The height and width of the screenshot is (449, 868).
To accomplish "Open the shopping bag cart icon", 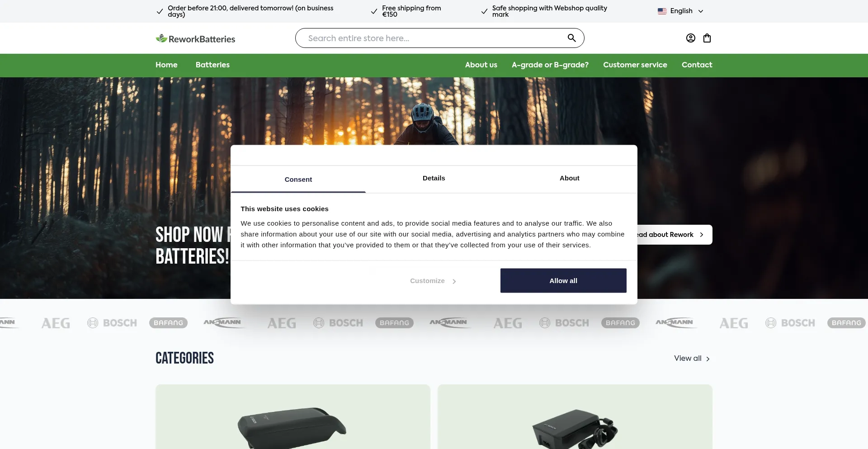I will 707,38.
